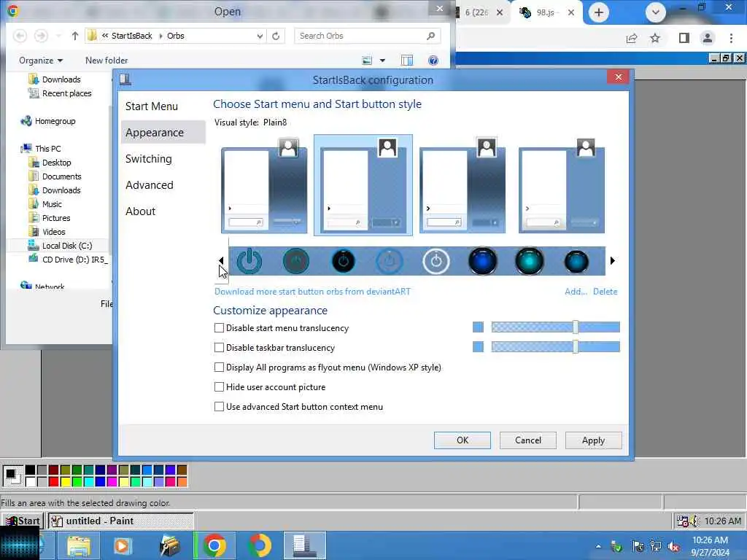Enable Disable start menu translucency checkbox
Screen dimensions: 747x560
click(x=219, y=327)
